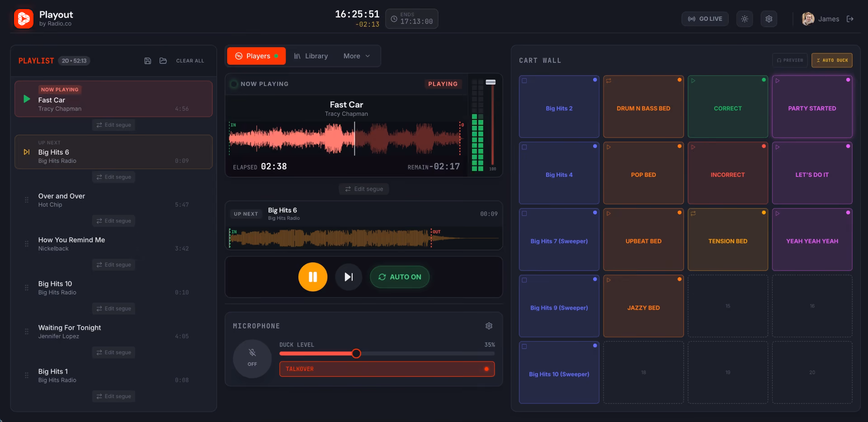Click play icon on CORRECT cart

tap(693, 81)
